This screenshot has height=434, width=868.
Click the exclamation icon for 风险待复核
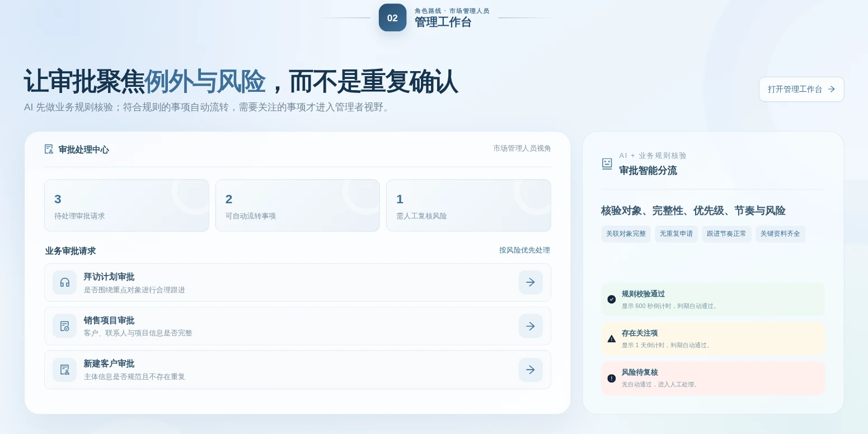point(612,378)
